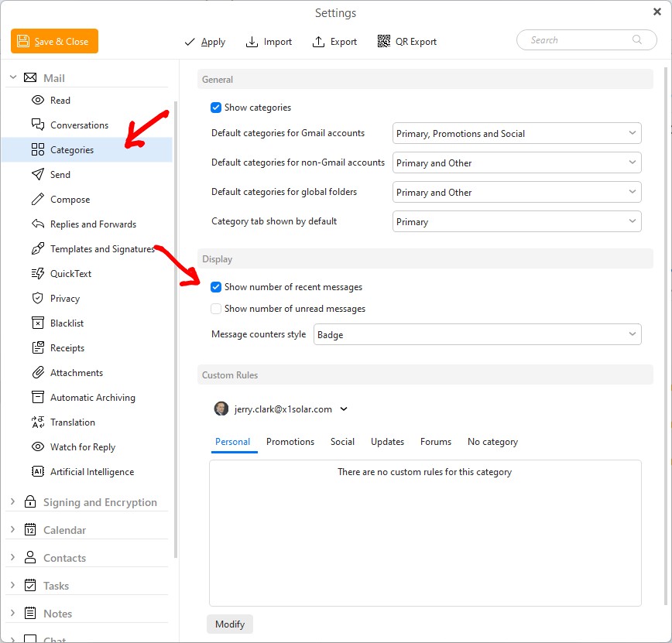This screenshot has height=643, width=672.
Task: Enable Show number of unread messages
Action: 216,309
